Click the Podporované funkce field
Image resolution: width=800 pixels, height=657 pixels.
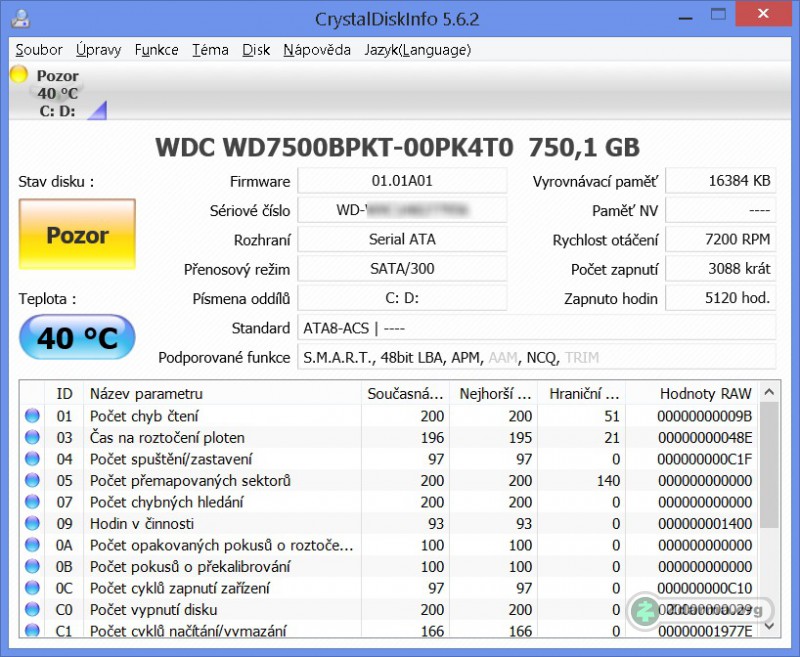click(537, 357)
